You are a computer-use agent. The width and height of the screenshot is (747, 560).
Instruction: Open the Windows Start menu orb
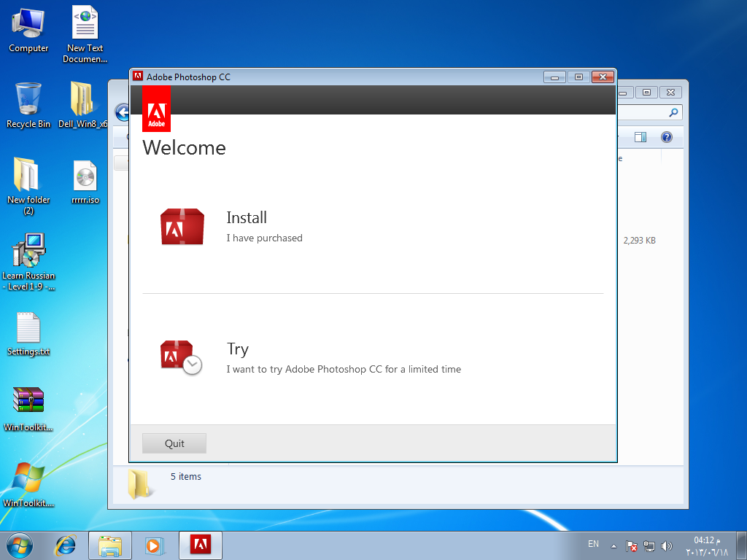tap(20, 545)
